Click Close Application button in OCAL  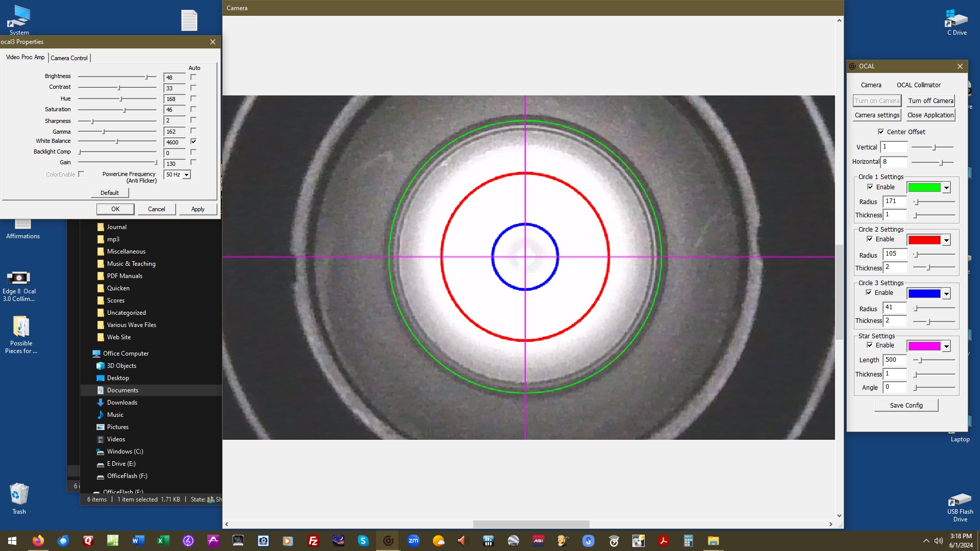pos(930,115)
